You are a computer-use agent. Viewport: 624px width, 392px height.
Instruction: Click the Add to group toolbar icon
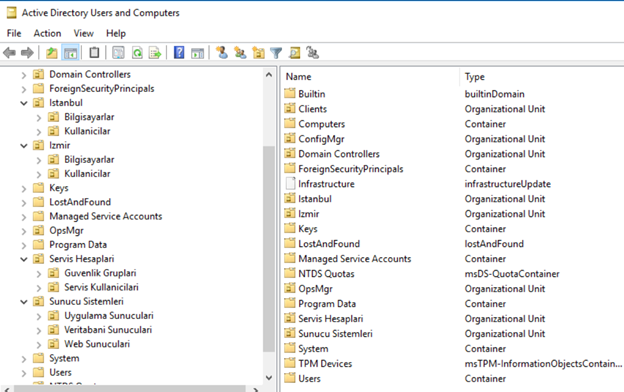(x=312, y=53)
